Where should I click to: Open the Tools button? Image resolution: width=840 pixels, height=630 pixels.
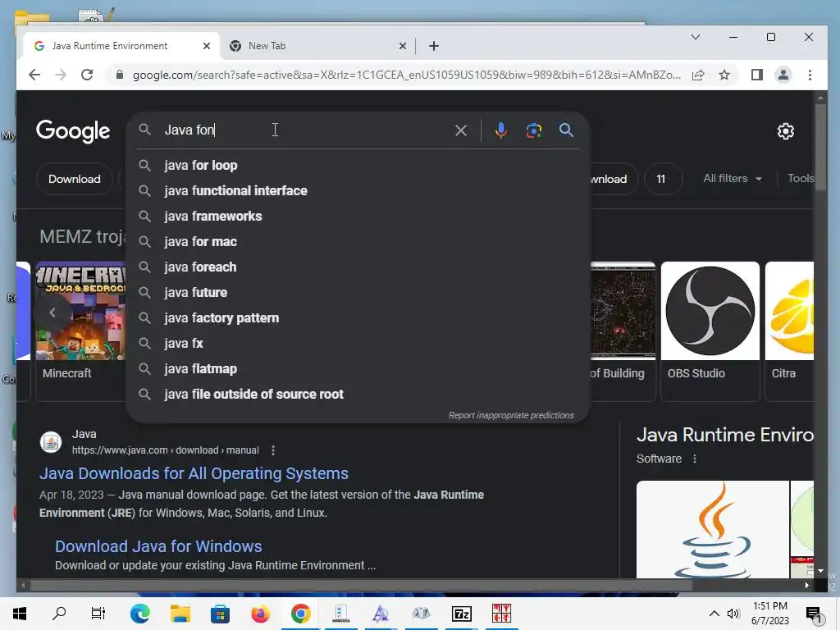[x=801, y=178]
